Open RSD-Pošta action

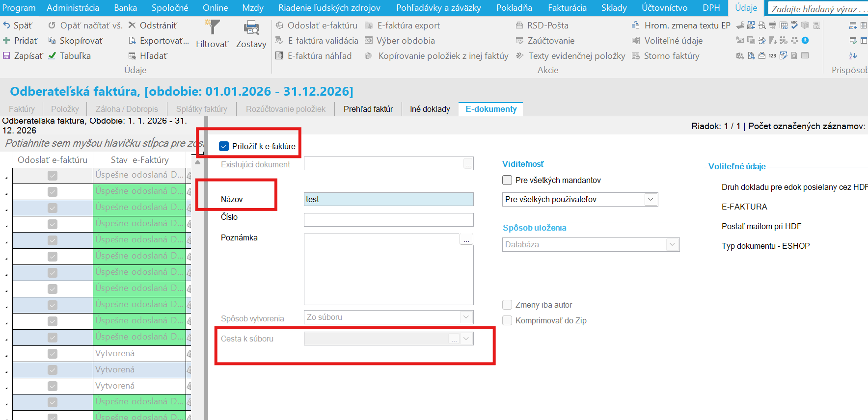pyautogui.click(x=542, y=26)
